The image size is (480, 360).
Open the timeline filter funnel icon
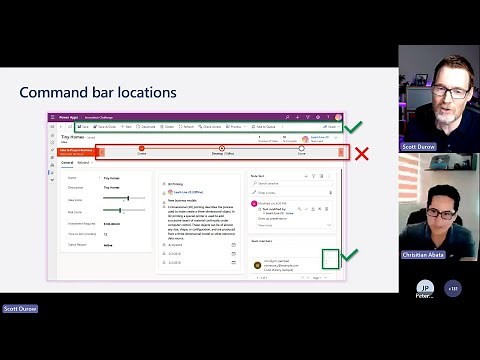314,176
